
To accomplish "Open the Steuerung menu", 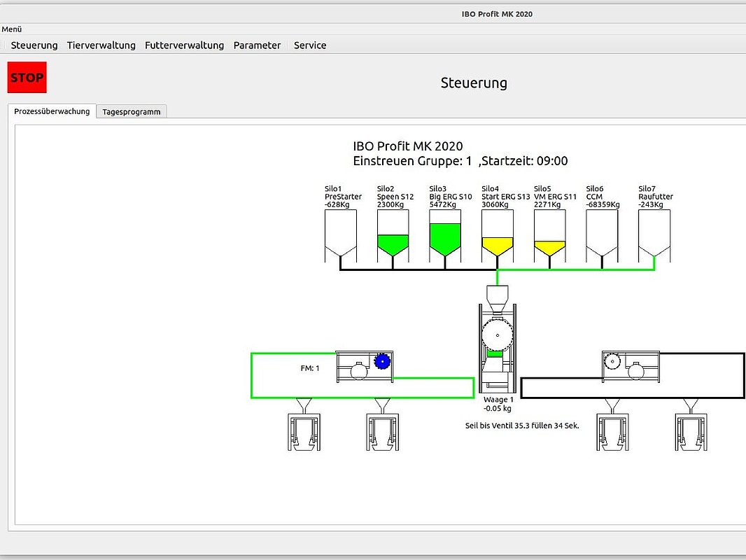I will click(x=34, y=45).
